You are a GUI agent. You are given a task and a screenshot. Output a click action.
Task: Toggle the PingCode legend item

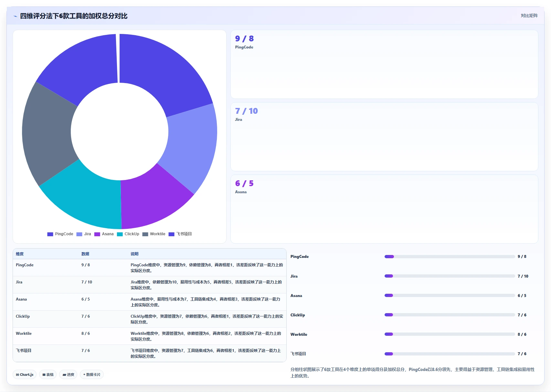click(x=60, y=234)
